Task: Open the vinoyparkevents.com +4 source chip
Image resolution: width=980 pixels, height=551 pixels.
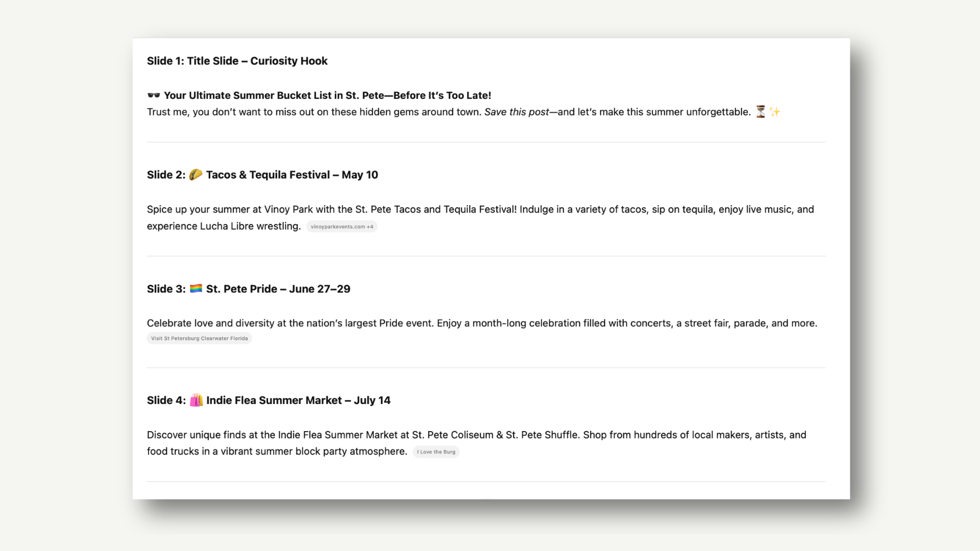Action: [341, 227]
